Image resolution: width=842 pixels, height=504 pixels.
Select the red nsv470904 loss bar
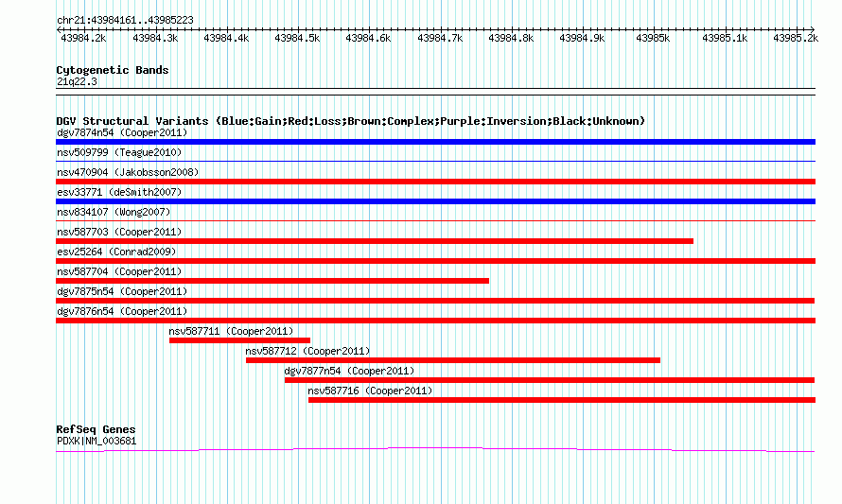point(435,182)
